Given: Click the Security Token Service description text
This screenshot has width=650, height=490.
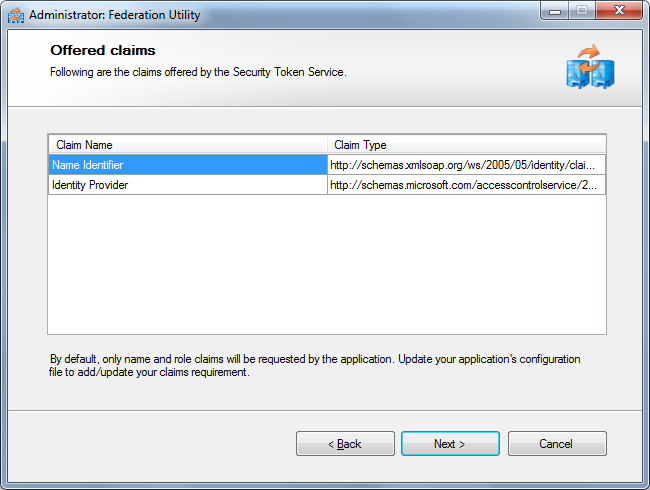Looking at the screenshot, I should pyautogui.click(x=198, y=72).
